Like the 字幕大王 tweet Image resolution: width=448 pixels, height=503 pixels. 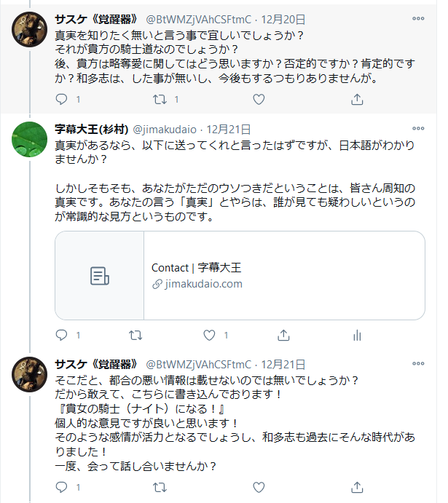point(210,336)
